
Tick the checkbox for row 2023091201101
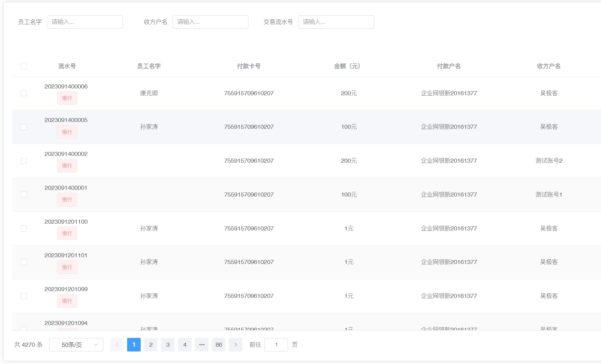(24, 262)
